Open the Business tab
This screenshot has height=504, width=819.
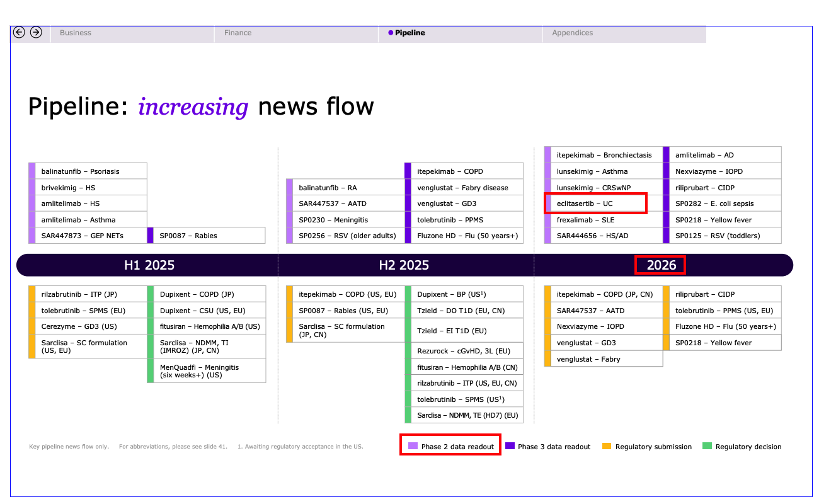76,33
